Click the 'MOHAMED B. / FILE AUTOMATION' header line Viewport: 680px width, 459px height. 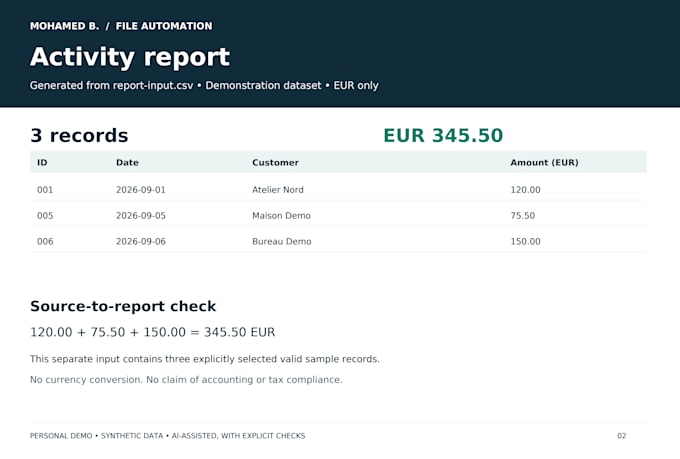pyautogui.click(x=121, y=26)
